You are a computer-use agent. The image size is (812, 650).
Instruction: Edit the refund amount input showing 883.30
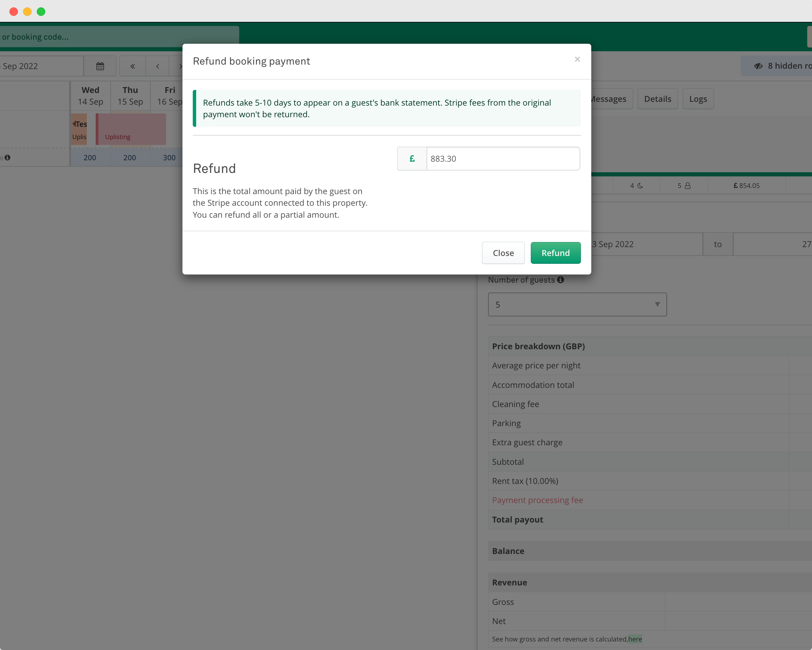tap(503, 159)
